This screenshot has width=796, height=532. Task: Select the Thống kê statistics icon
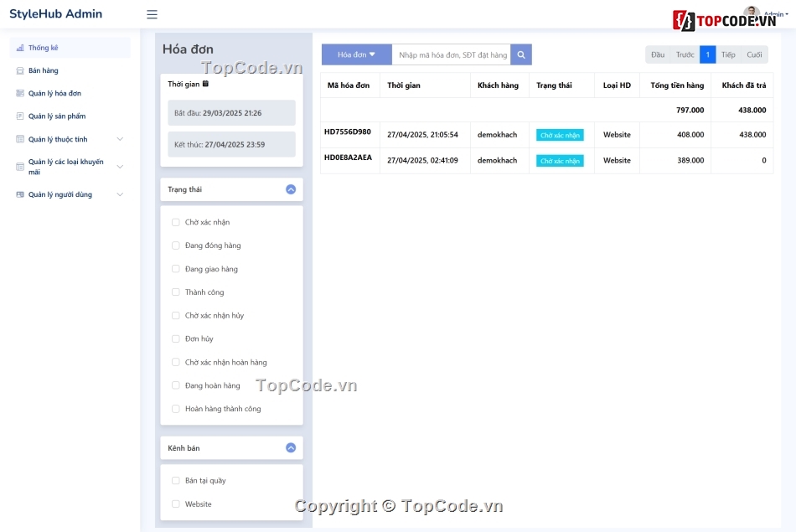pyautogui.click(x=19, y=48)
